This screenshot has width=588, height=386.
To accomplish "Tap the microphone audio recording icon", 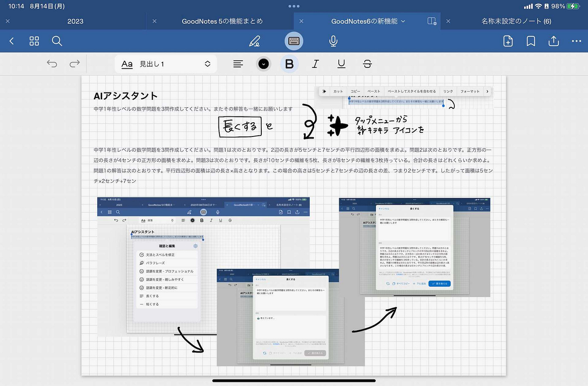I will tap(333, 41).
